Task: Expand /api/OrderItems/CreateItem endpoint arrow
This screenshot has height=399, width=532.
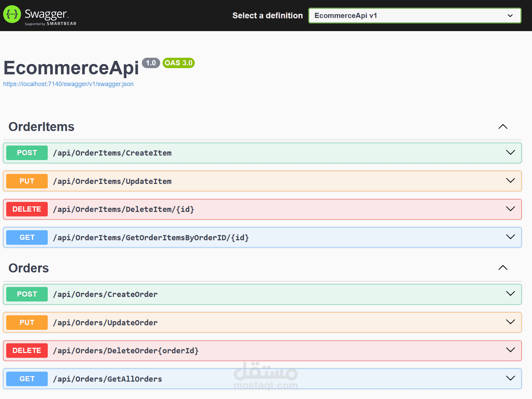Action: pyautogui.click(x=511, y=152)
